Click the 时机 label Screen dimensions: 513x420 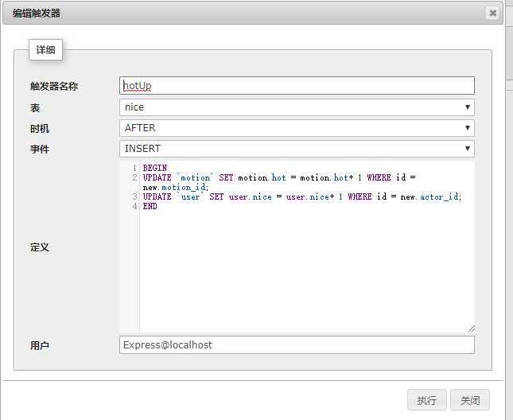click(x=40, y=129)
